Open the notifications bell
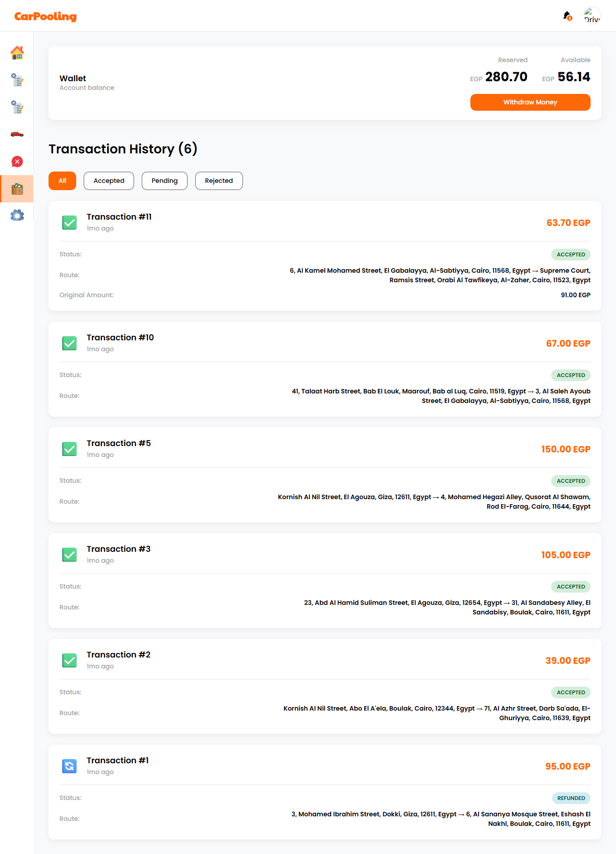The width and height of the screenshot is (616, 854). (x=567, y=16)
